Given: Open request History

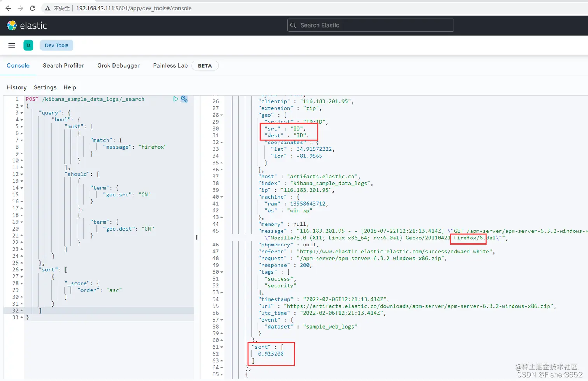Looking at the screenshot, I should (17, 87).
